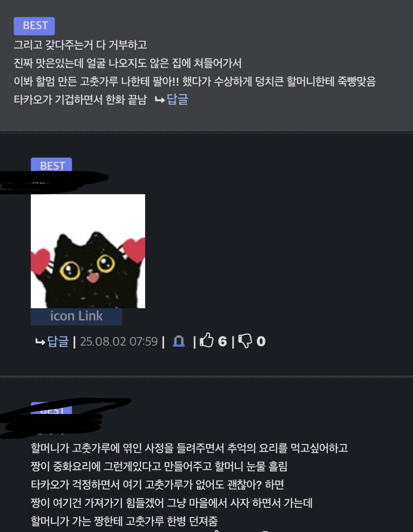Viewport: 413px width, 532px height.
Task: Click partially hidden BEST badge on last comment
Action: (52, 409)
